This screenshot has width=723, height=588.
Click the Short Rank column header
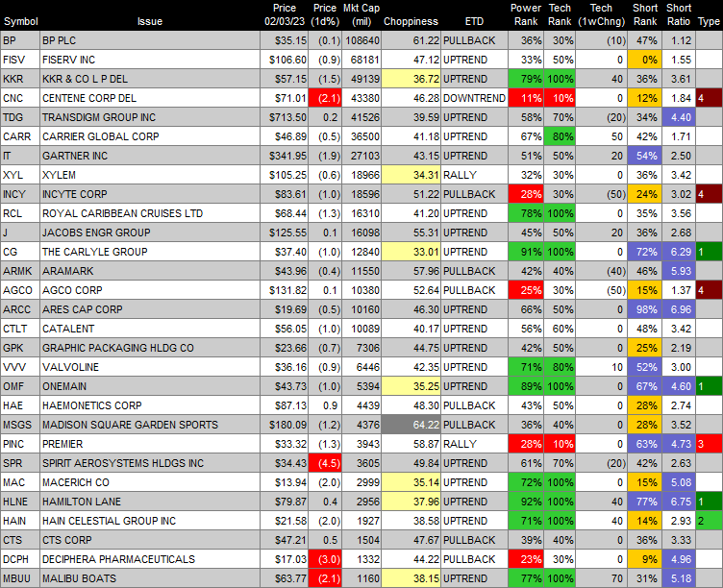(645, 14)
